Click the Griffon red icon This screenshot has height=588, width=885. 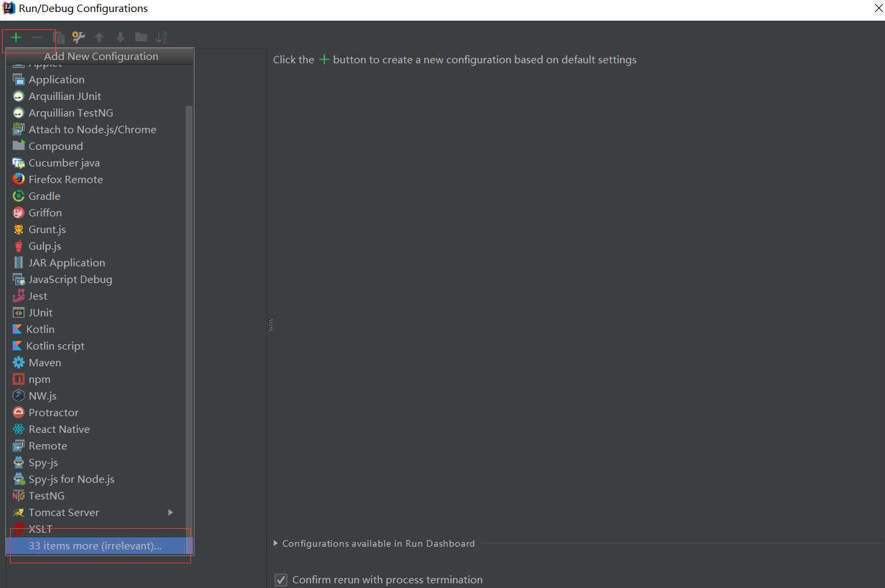19,212
